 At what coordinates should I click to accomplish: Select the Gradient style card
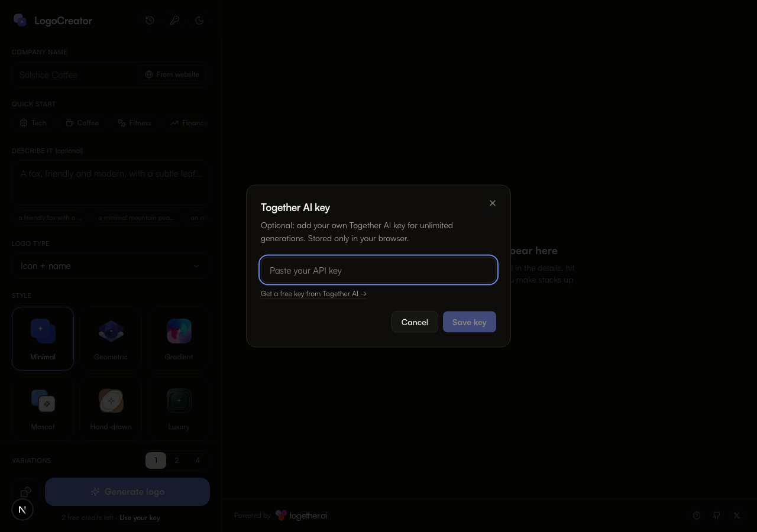(179, 339)
